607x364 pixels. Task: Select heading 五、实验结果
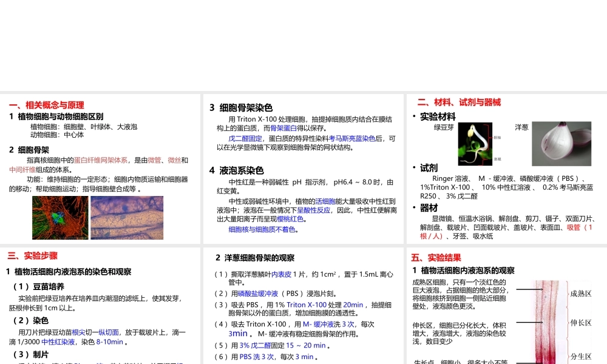coord(435,257)
